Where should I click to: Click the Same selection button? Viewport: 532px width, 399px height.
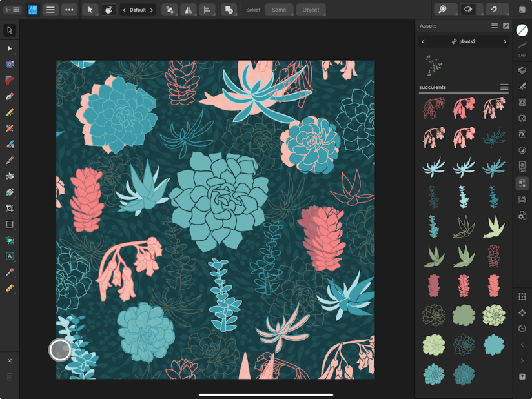coord(279,10)
